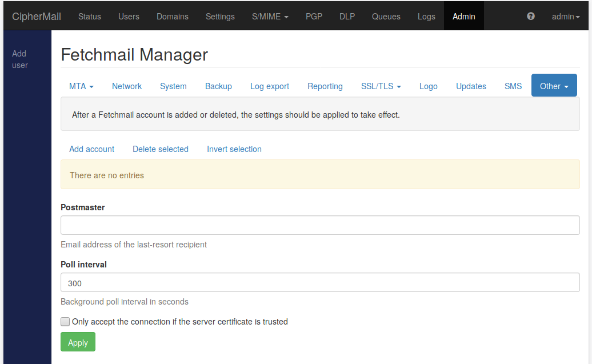The width and height of the screenshot is (592, 364).
Task: Expand the S/MIME dropdown menu
Action: 270,16
